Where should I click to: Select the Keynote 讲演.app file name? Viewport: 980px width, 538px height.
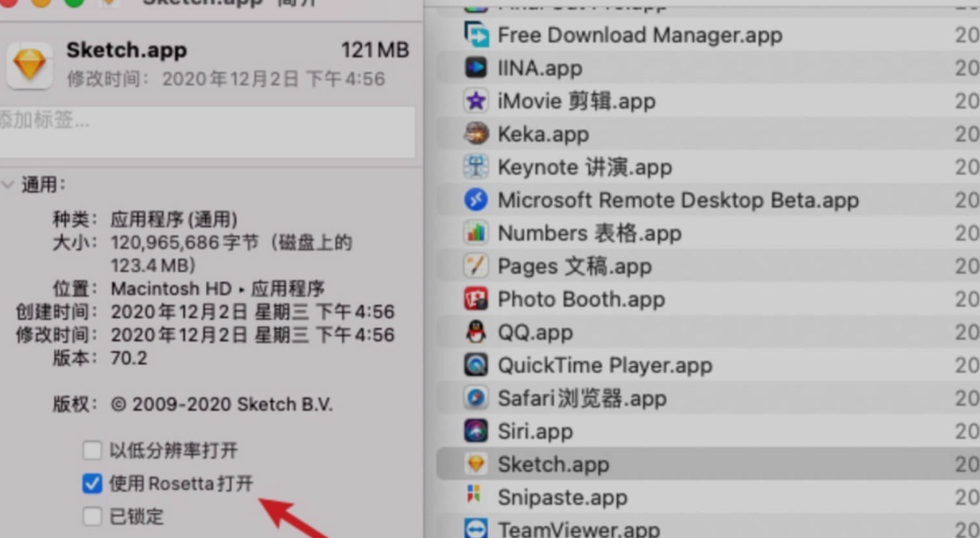pos(585,167)
